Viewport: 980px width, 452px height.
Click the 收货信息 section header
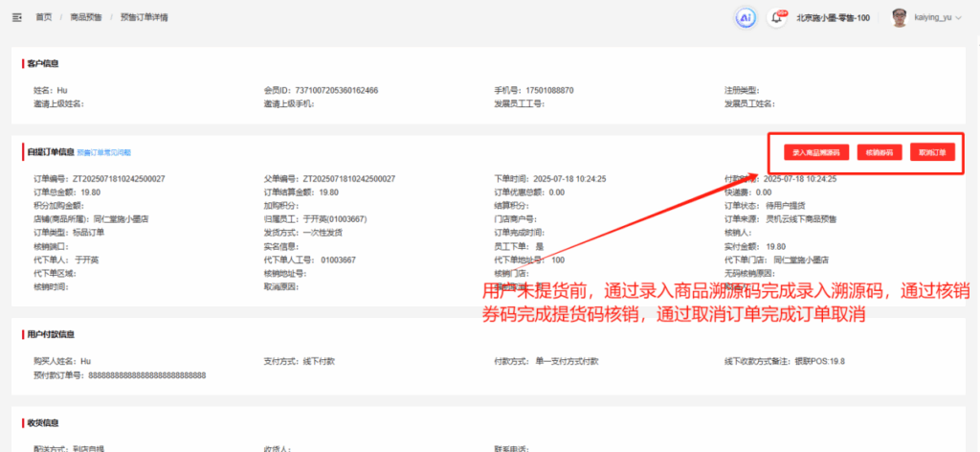pyautogui.click(x=42, y=421)
